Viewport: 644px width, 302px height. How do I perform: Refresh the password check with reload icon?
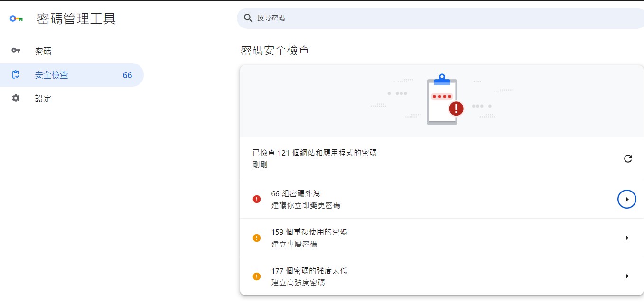click(628, 158)
